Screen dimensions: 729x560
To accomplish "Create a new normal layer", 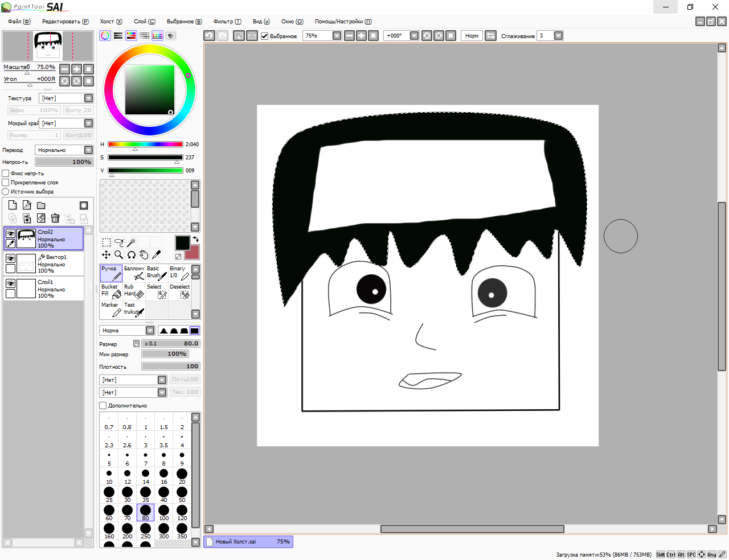I will (13, 205).
